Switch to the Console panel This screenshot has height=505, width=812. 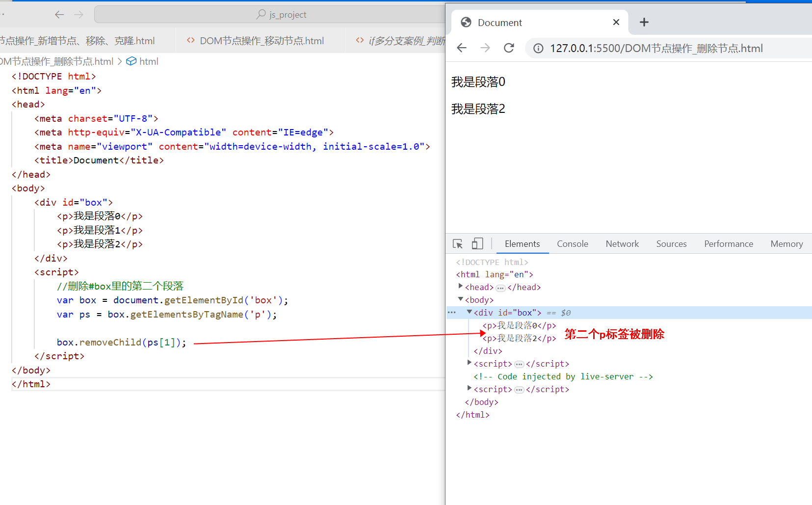tap(573, 244)
